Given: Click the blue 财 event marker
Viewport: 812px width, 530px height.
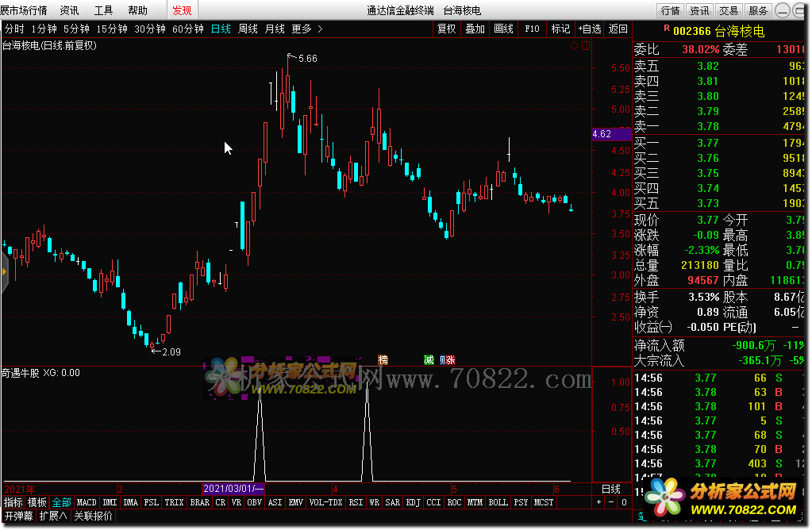Looking at the screenshot, I should (443, 359).
